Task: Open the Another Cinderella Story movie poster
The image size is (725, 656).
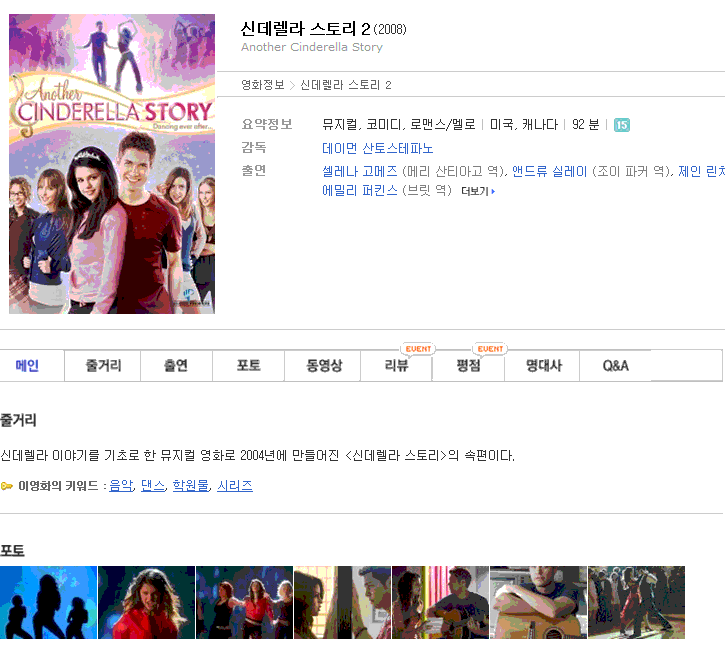Action: [x=112, y=164]
